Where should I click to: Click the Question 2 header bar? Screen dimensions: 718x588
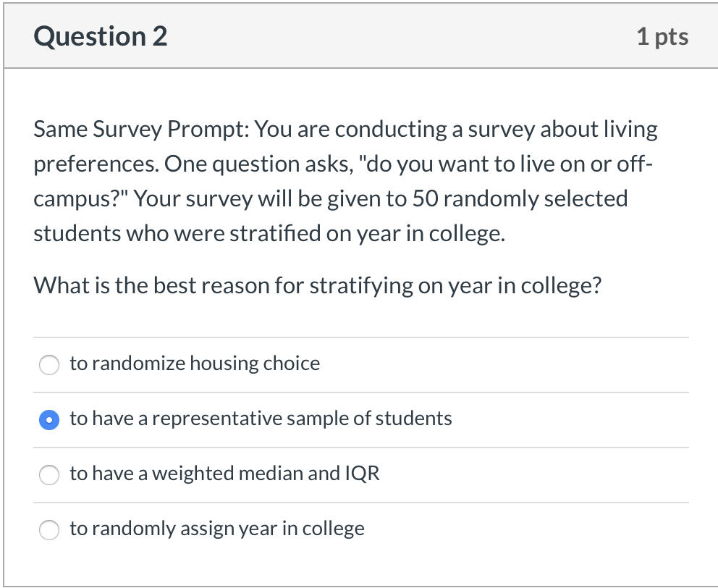pos(359,35)
